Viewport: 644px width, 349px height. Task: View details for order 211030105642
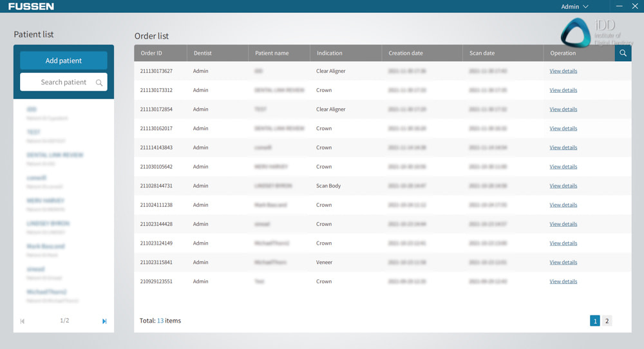[x=563, y=167]
